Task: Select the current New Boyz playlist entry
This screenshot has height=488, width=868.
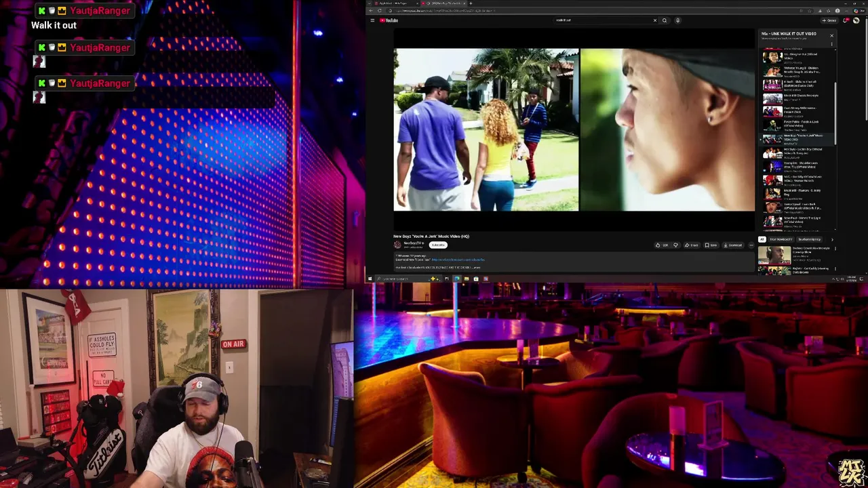Action: pyautogui.click(x=796, y=139)
